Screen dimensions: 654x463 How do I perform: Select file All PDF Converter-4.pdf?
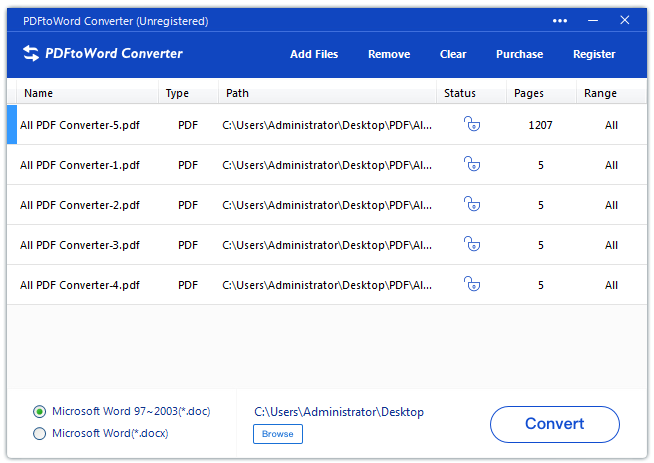coord(80,285)
